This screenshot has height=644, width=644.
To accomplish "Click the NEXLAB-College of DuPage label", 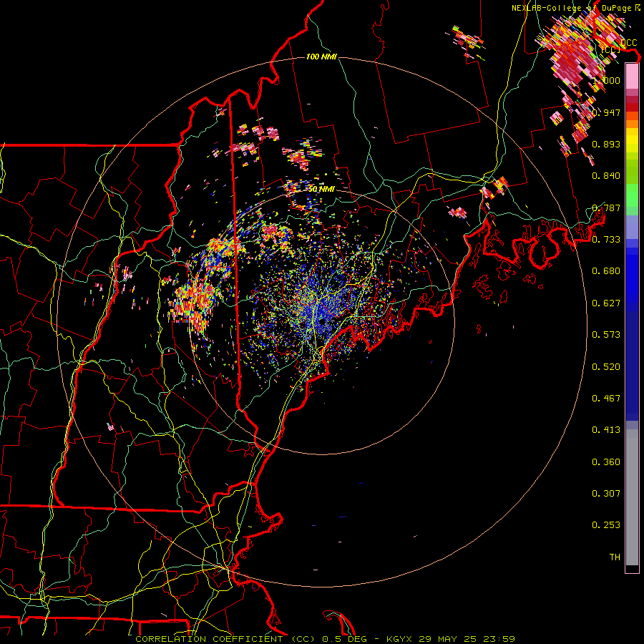I will click(x=571, y=8).
